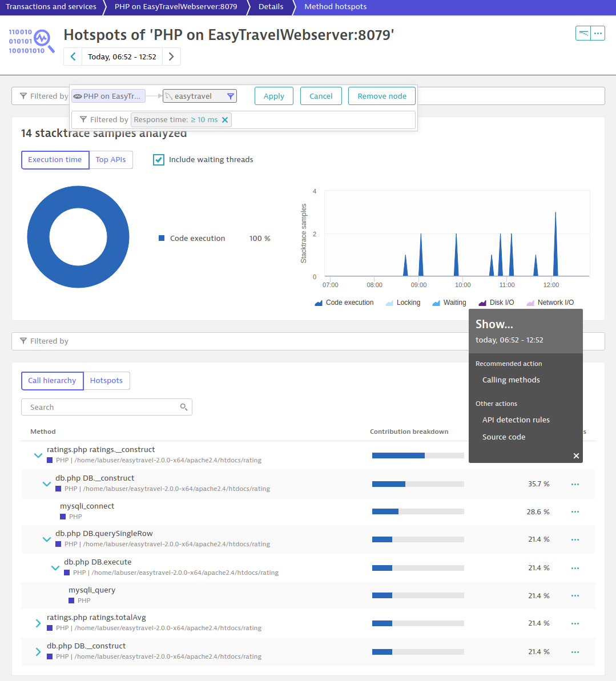Collapse db.php DB.querySingleRow node

click(x=47, y=539)
